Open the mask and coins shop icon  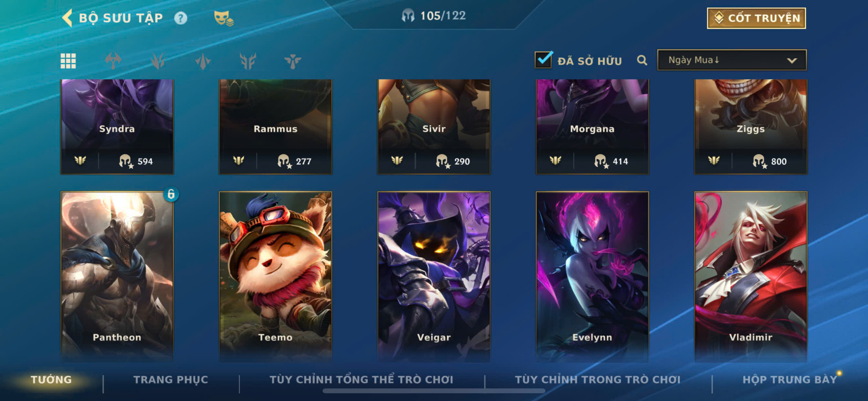(224, 18)
